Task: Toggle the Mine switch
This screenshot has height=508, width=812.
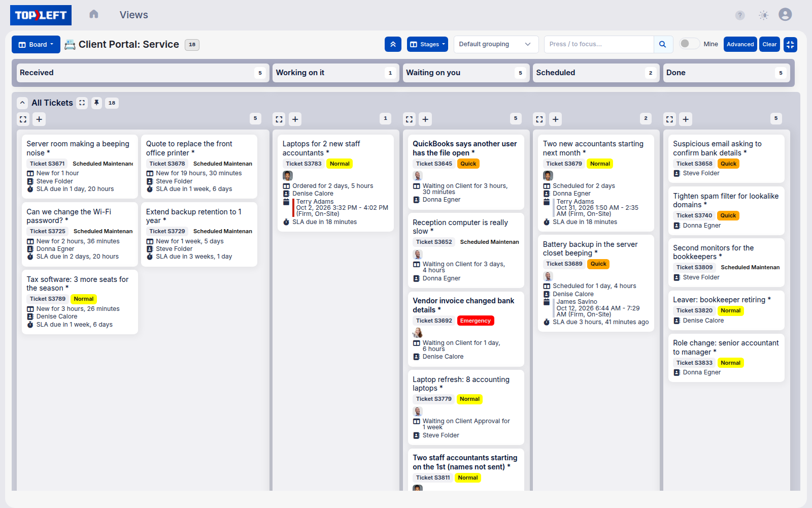Action: (689, 44)
